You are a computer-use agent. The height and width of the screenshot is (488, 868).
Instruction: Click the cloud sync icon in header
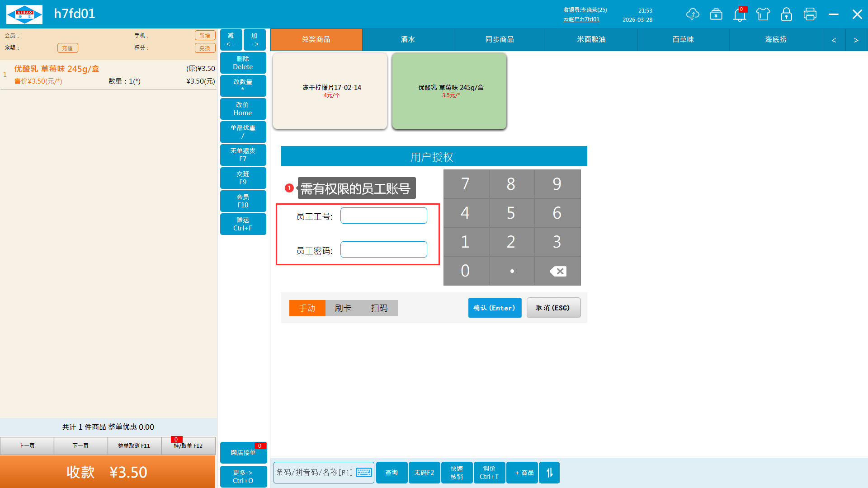point(693,14)
